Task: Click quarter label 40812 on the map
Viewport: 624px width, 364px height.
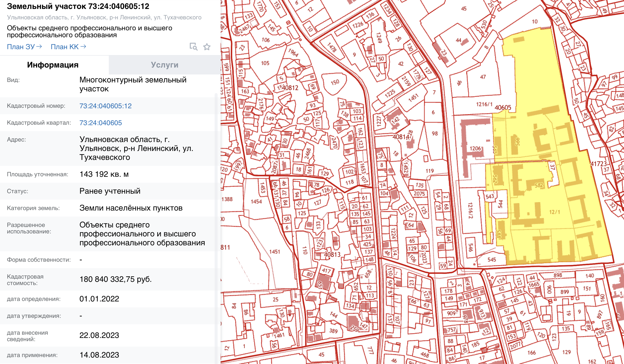Action: [290, 88]
